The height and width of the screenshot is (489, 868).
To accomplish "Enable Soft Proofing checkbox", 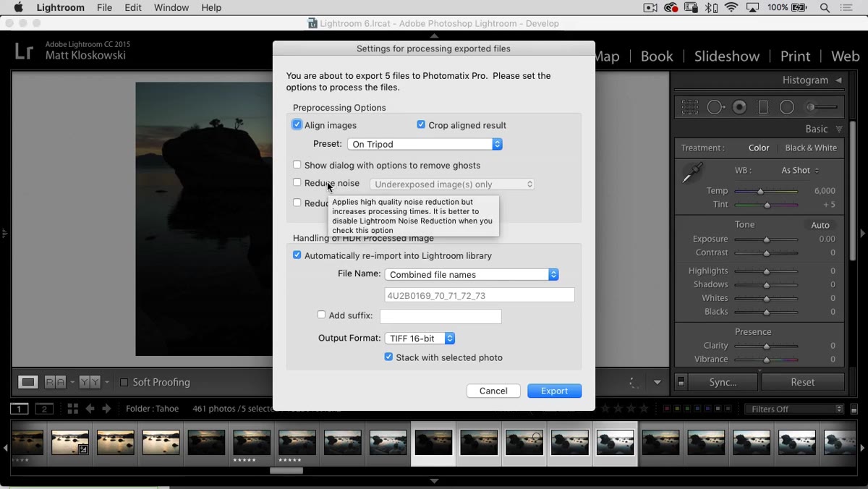I will pyautogui.click(x=124, y=382).
